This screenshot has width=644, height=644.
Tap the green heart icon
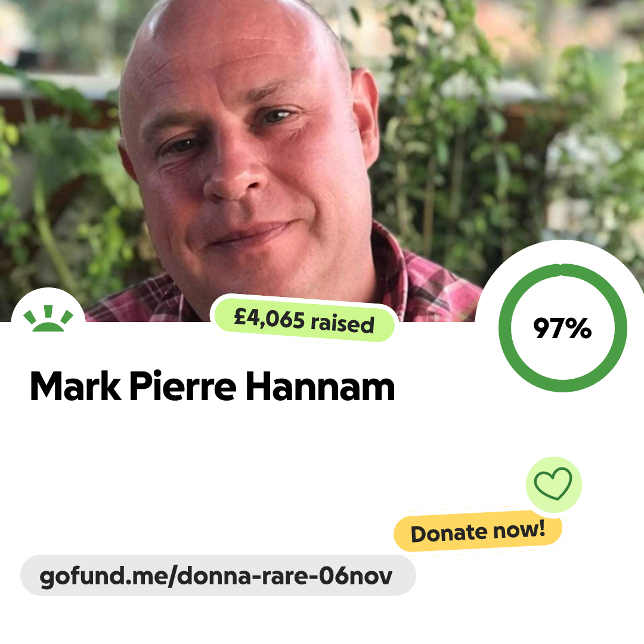tap(553, 484)
